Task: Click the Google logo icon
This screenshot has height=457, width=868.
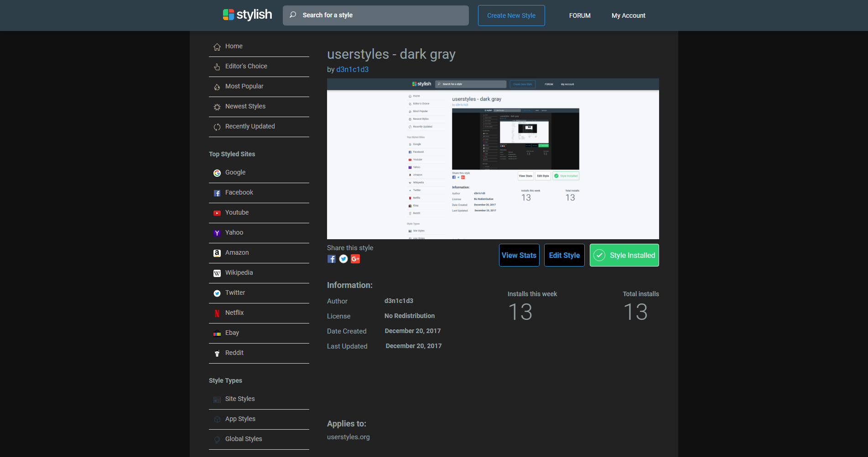Action: tap(217, 173)
